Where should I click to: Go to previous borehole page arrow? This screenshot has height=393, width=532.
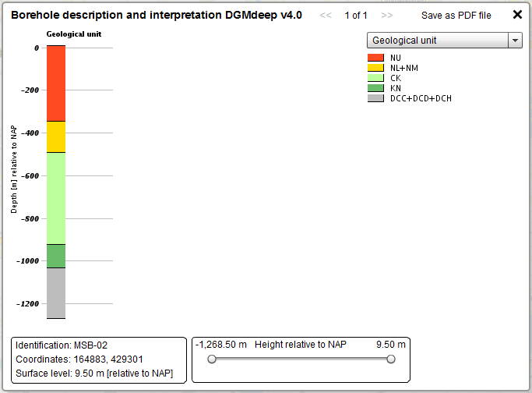pyautogui.click(x=326, y=15)
